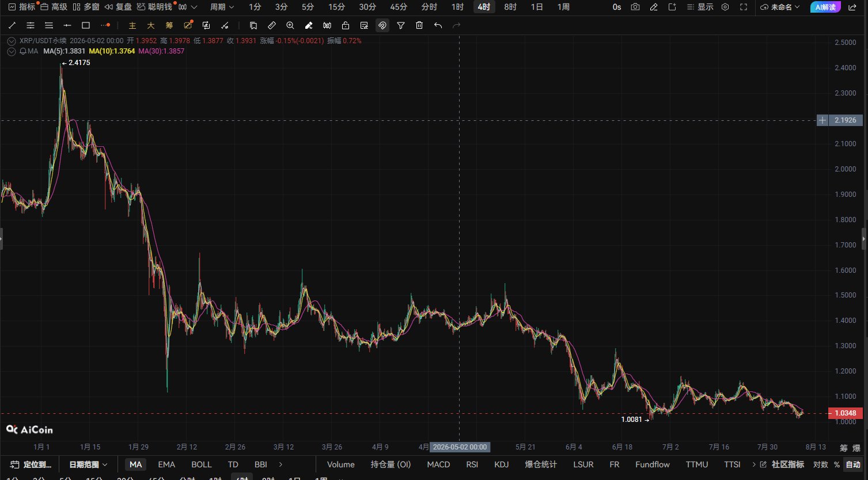Viewport: 868px width, 480px height.
Task: Open the 聪明钱 smart money feature
Action: tap(154, 7)
